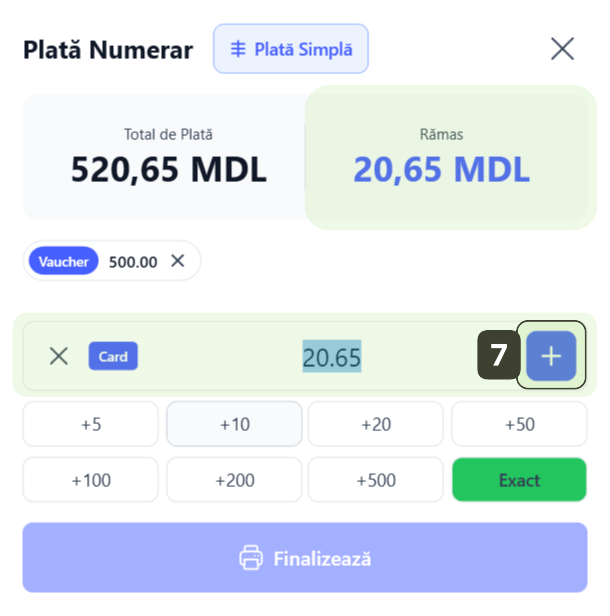Add +10 to the amount
This screenshot has height=616, width=610.
(234, 424)
